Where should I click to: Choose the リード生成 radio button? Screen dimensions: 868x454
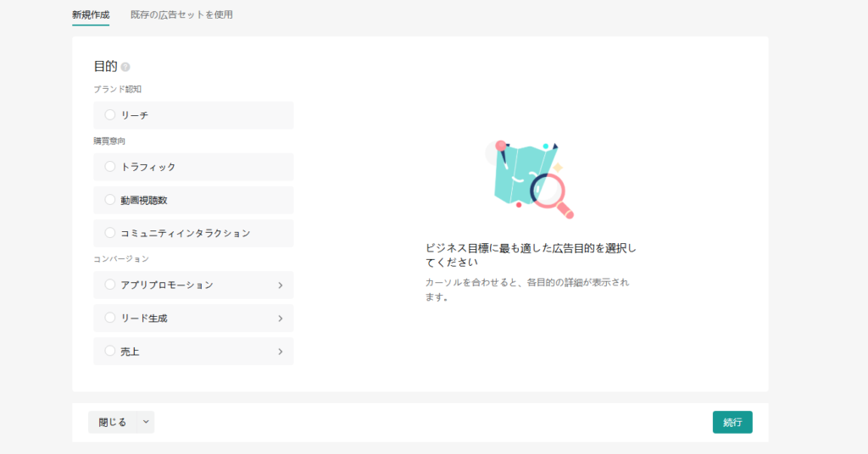point(110,318)
